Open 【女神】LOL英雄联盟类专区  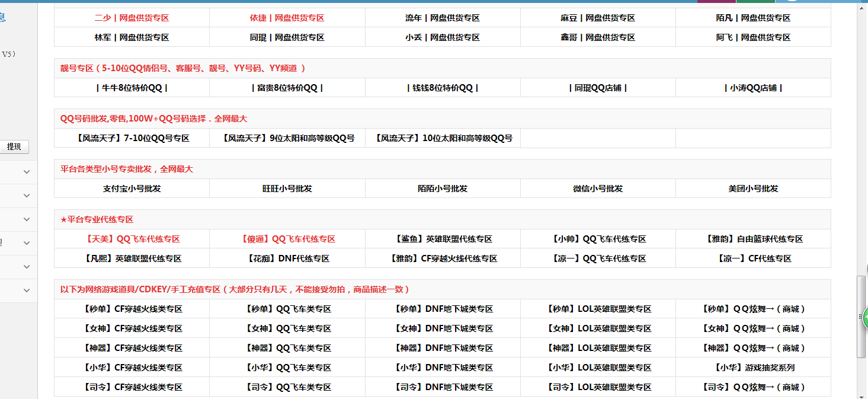(x=598, y=328)
